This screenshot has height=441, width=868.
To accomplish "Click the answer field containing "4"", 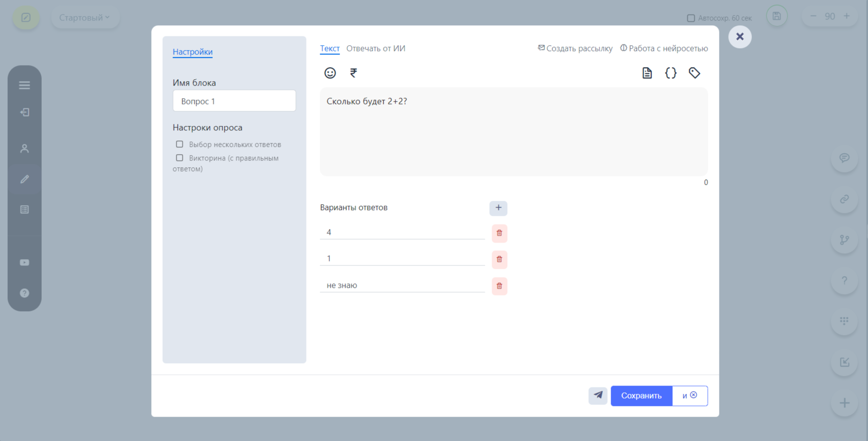I will click(402, 232).
